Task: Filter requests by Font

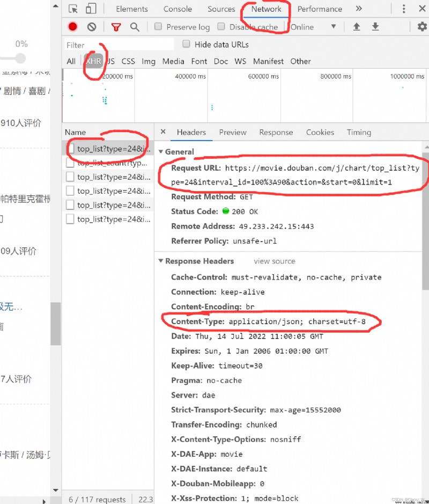Action: [199, 61]
